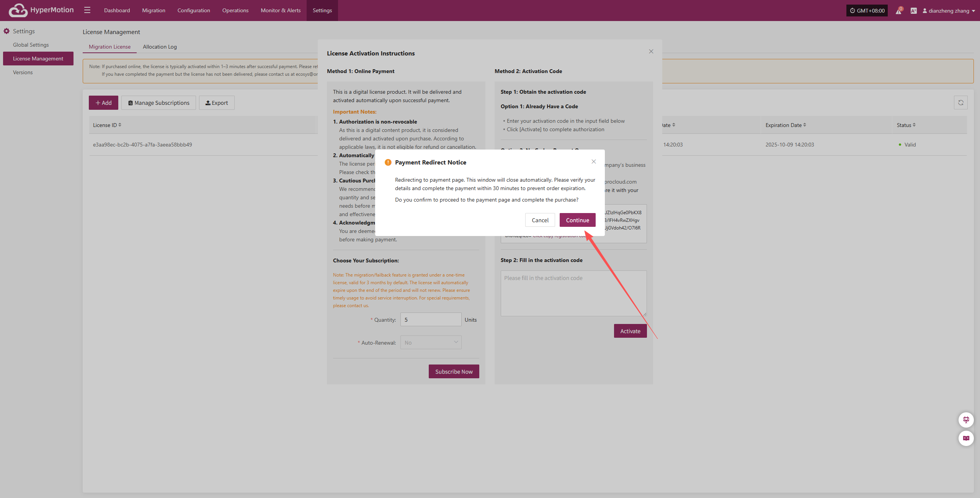Close License Activation Instructions panel
Image resolution: width=980 pixels, height=498 pixels.
pyautogui.click(x=651, y=52)
